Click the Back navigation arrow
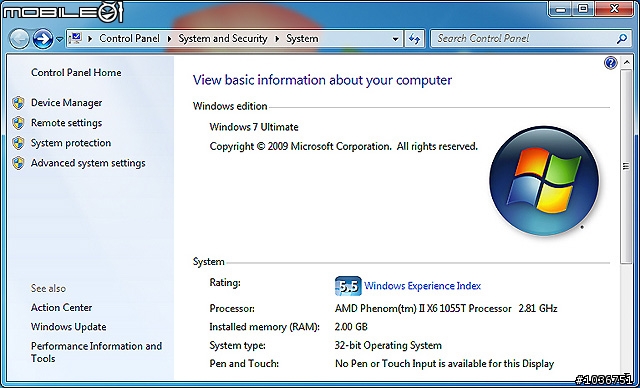640x388 pixels. 19,40
